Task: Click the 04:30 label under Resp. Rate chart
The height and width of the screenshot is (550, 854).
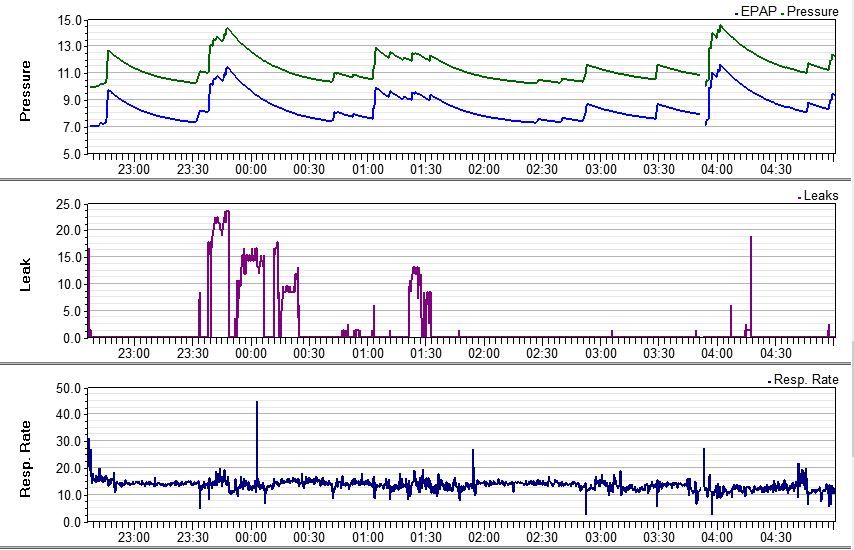Action: click(776, 537)
